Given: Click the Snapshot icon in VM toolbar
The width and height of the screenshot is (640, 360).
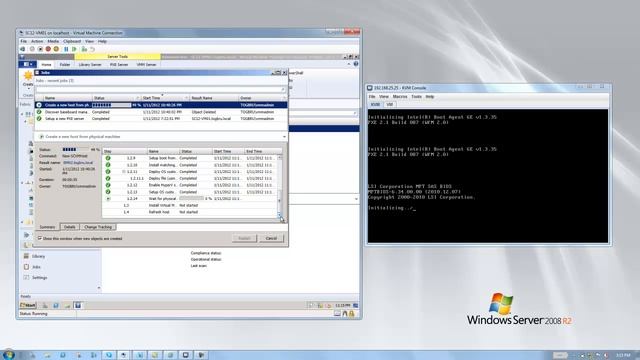Looking at the screenshot, I should (x=84, y=49).
